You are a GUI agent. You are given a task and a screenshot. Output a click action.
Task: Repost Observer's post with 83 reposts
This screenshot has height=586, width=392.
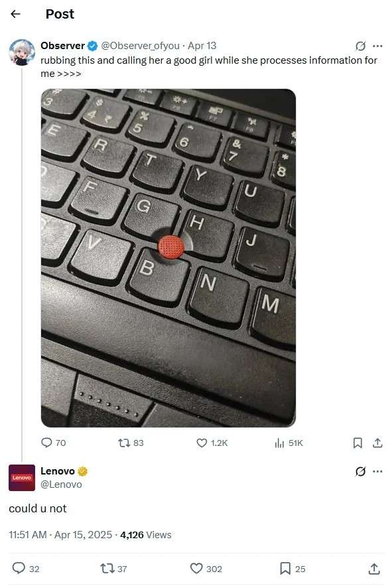pos(131,443)
